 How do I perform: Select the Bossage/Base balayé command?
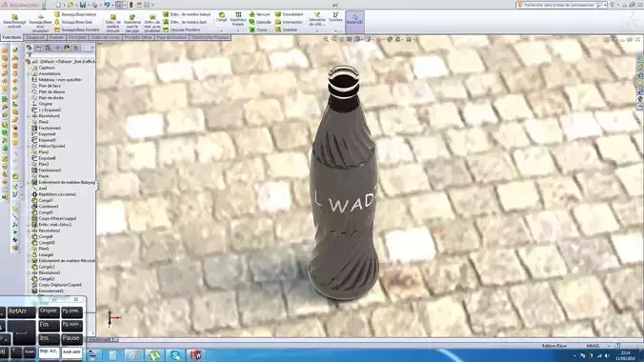pyautogui.click(x=75, y=14)
